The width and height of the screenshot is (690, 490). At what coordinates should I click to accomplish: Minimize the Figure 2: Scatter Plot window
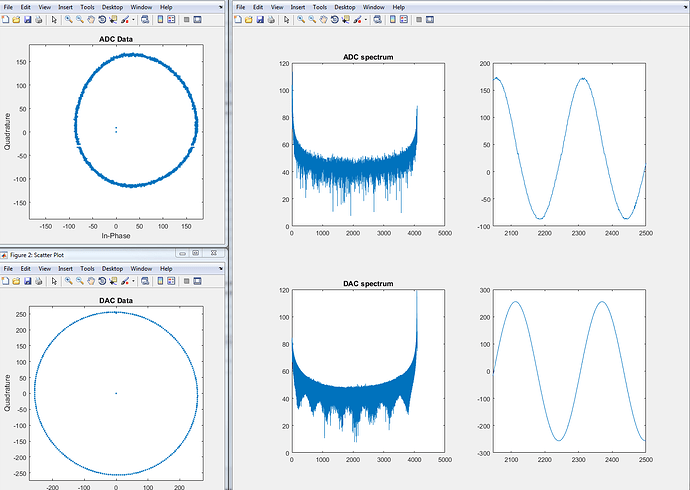[182, 253]
